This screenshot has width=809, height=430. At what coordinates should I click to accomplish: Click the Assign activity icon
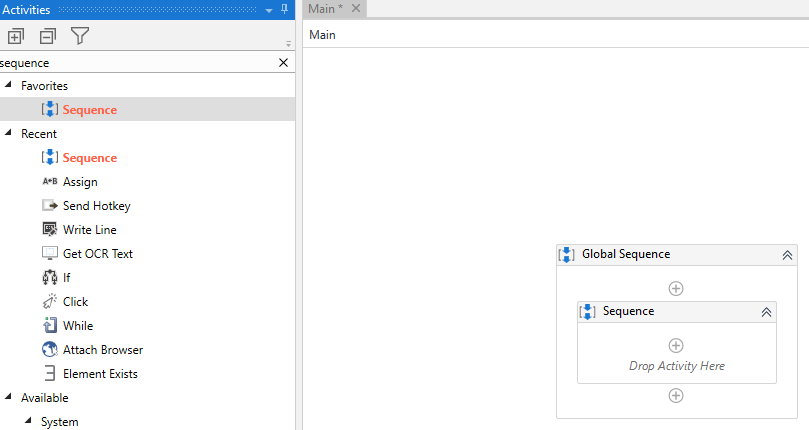(50, 181)
